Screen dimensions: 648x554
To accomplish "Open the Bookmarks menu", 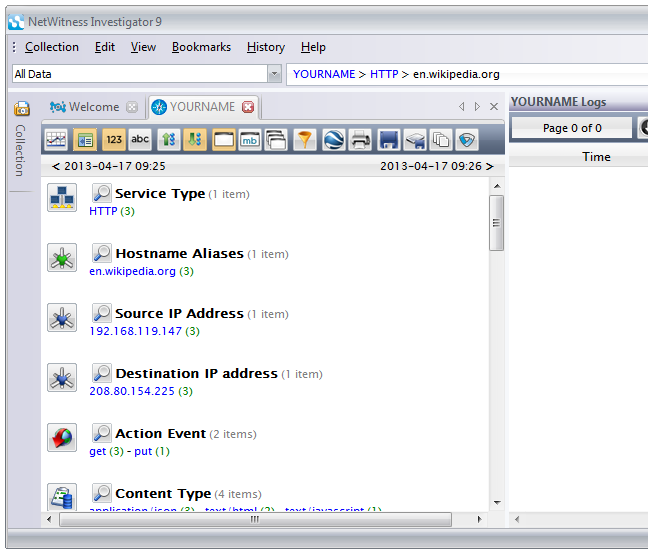I will coord(201,47).
